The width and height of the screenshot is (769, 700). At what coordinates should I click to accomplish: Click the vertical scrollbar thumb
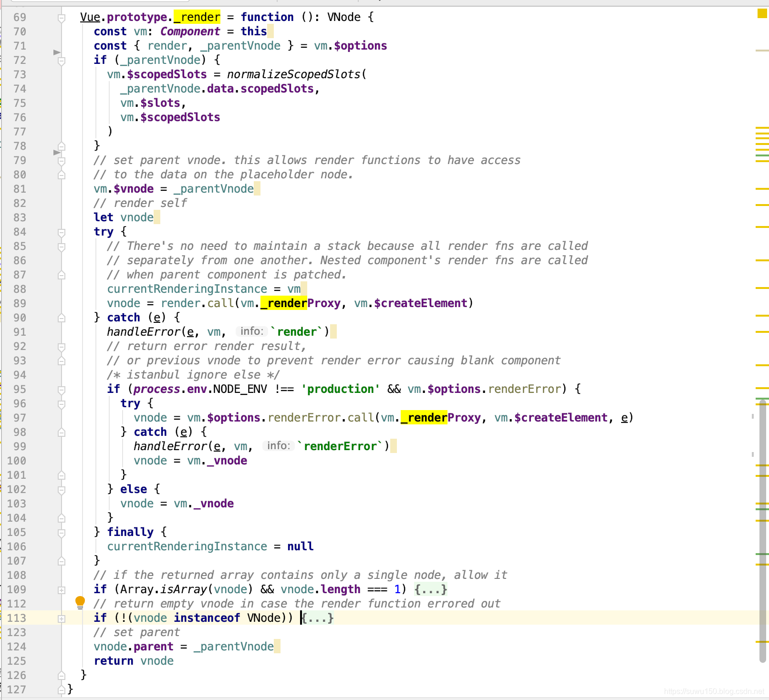763,531
